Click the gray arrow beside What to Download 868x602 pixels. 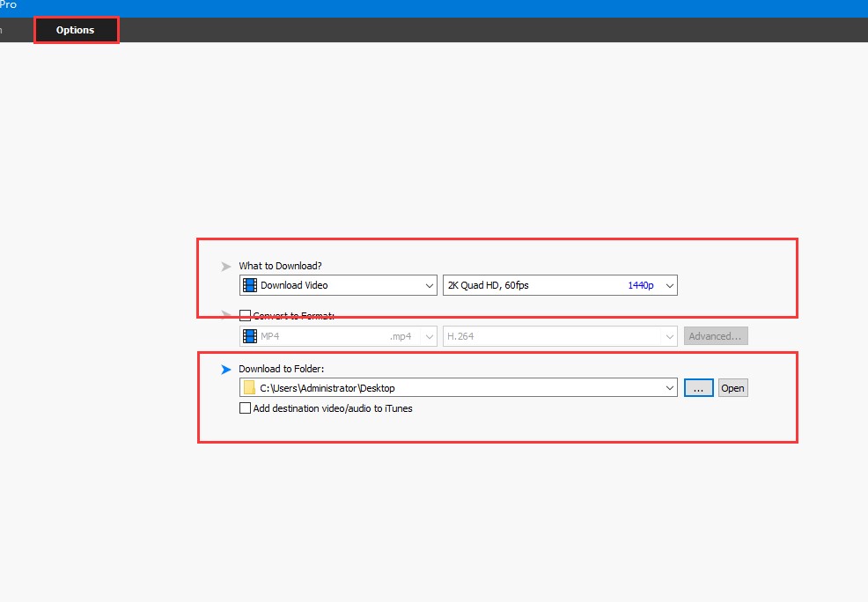pos(227,266)
